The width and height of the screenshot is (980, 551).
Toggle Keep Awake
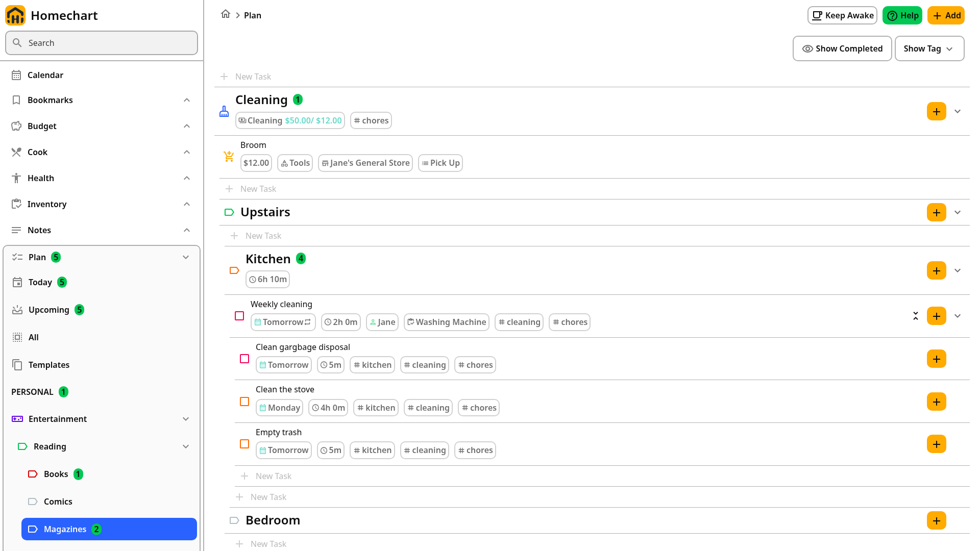coord(842,15)
